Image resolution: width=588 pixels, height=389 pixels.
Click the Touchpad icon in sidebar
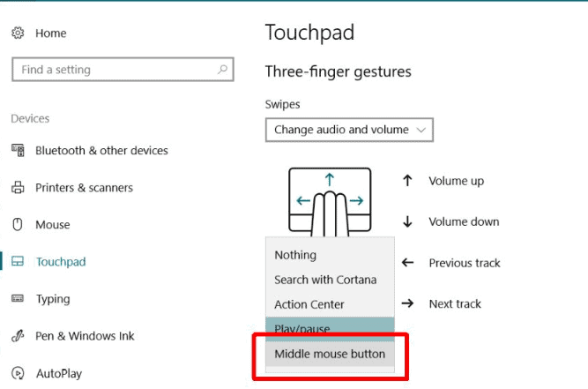click(x=18, y=261)
